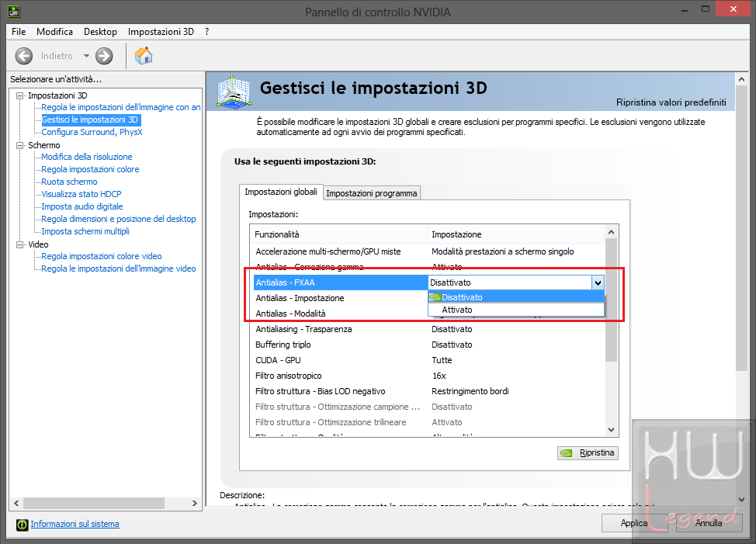Click the system information icon
This screenshot has width=756, height=544.
point(23,525)
